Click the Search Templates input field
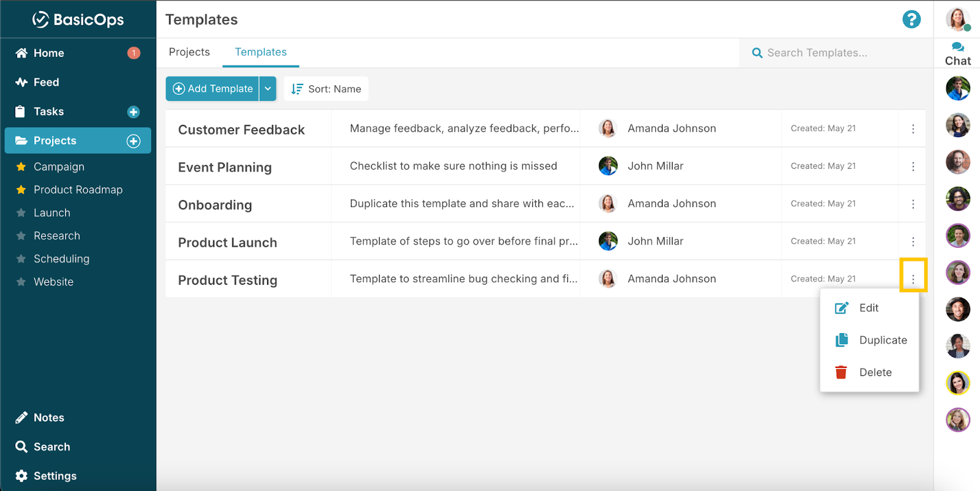This screenshot has height=491, width=980. point(835,53)
